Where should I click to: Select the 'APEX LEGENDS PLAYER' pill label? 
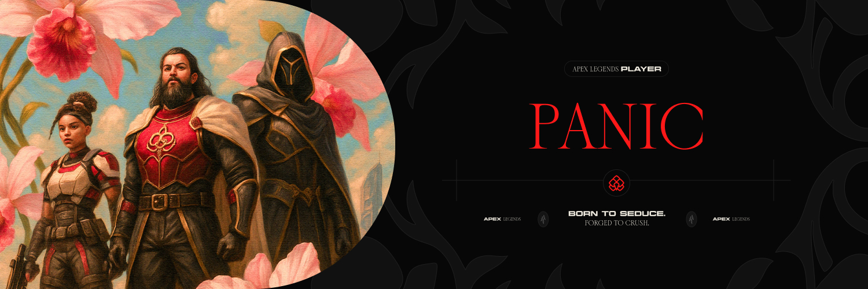tap(617, 69)
